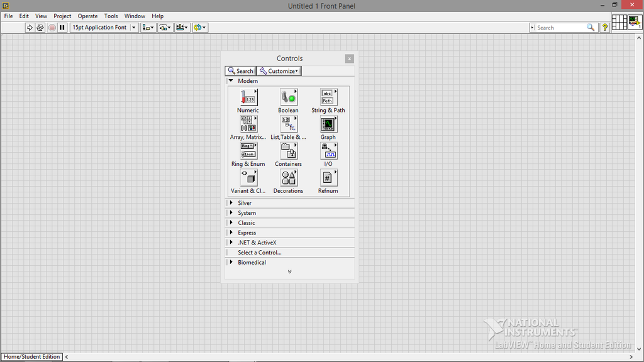Open the Resize Objects dropdown
The image size is (644, 362).
[182, 28]
